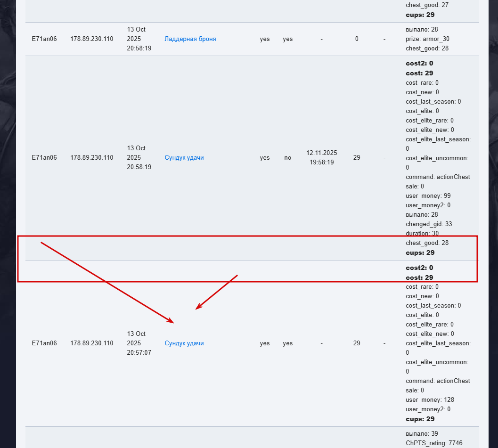Open the "Ладдерная броня" link
498x448 pixels.
tap(190, 39)
